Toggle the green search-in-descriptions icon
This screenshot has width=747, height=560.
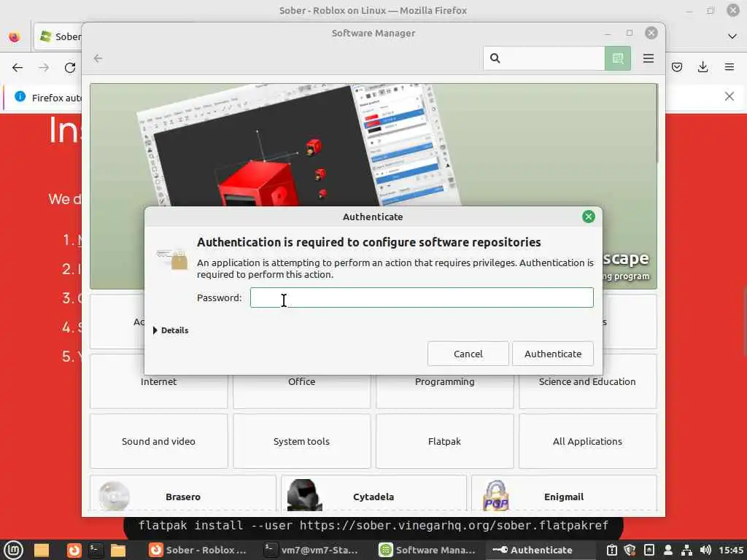pos(617,58)
